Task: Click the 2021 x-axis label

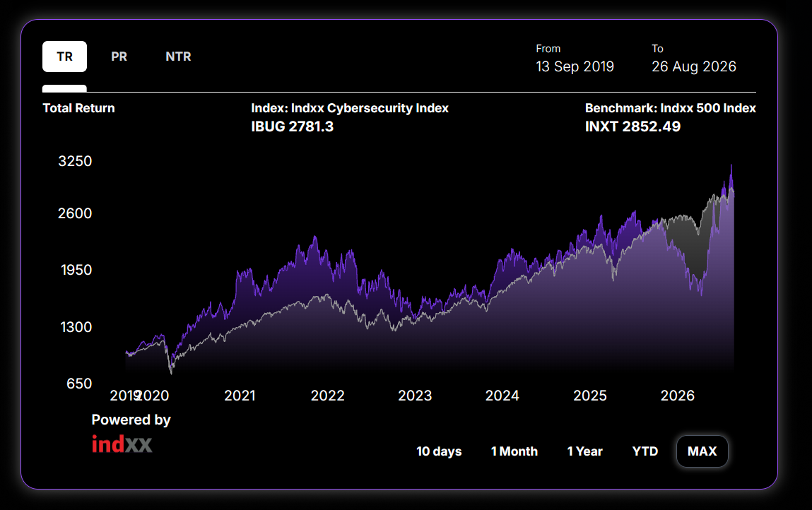Action: point(240,396)
